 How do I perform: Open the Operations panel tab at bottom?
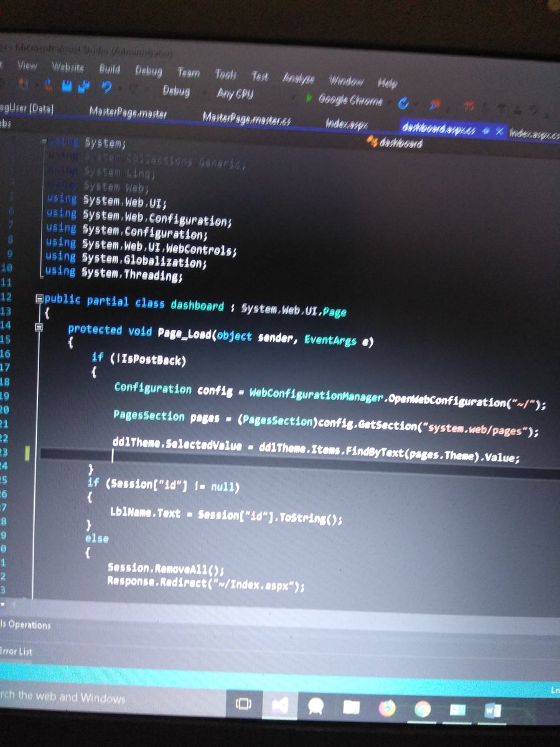pyautogui.click(x=26, y=625)
